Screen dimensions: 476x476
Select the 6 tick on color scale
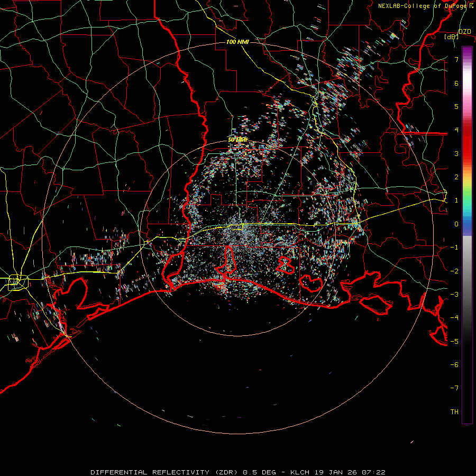pos(456,83)
